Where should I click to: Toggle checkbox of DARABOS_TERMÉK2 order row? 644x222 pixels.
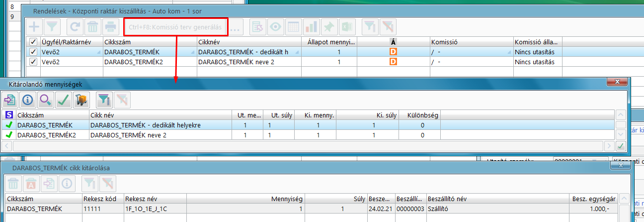[x=33, y=62]
